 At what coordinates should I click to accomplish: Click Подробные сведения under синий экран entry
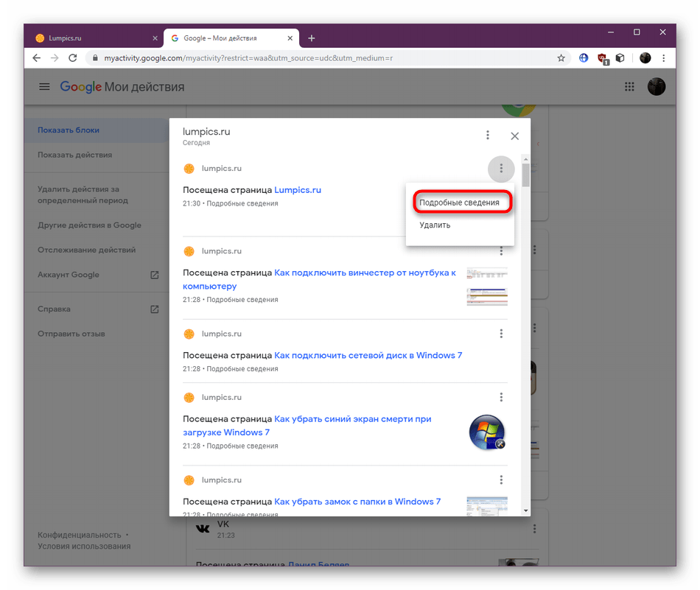242,446
